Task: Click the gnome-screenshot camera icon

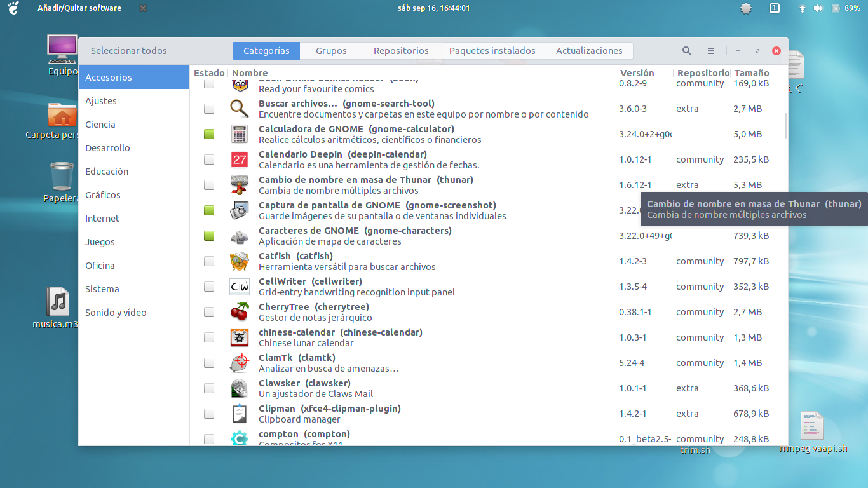Action: (240, 210)
